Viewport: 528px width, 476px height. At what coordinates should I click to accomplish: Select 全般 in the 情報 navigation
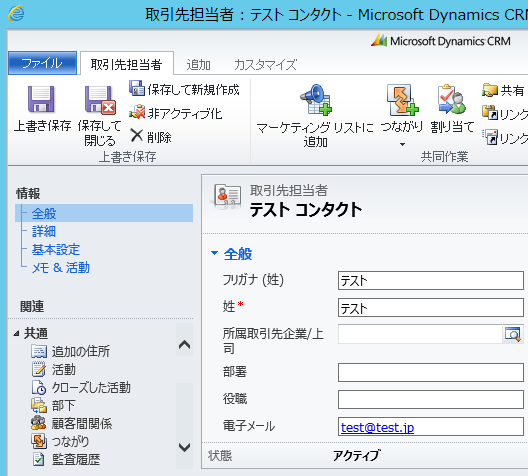click(x=104, y=213)
